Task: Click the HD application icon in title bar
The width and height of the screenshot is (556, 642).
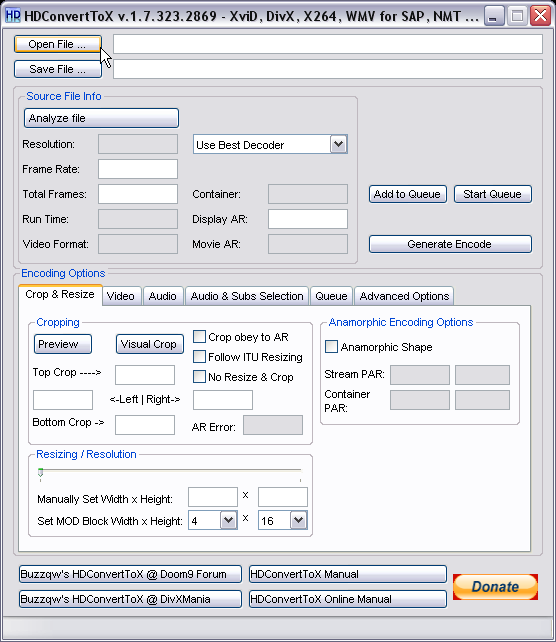Action: (x=13, y=16)
